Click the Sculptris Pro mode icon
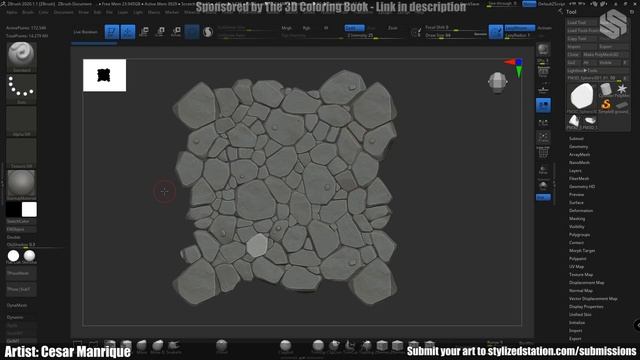 (x=208, y=32)
